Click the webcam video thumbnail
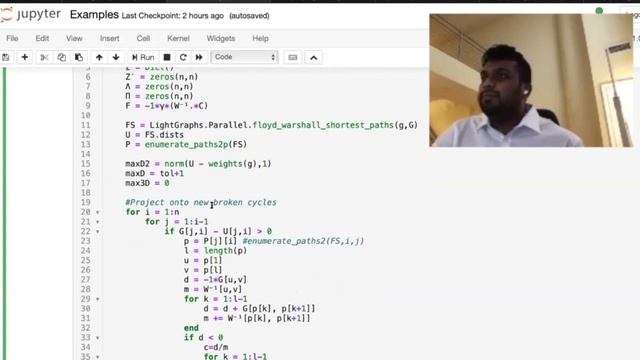Viewport: 640px width, 360px height. point(531,80)
